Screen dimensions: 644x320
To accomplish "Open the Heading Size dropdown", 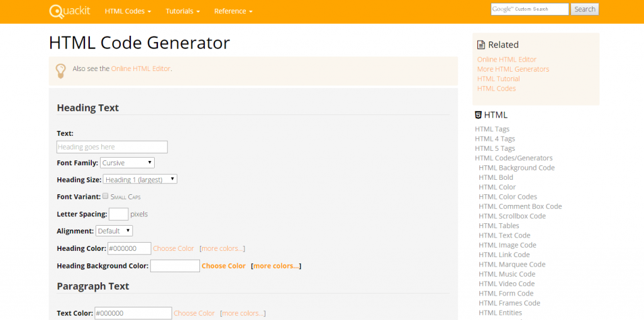I will pyautogui.click(x=140, y=180).
